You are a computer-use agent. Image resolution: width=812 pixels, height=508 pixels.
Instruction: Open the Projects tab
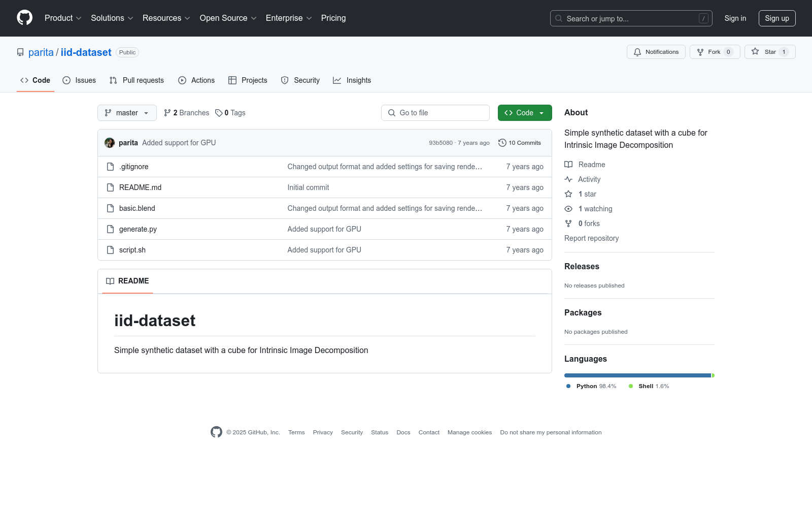point(248,80)
